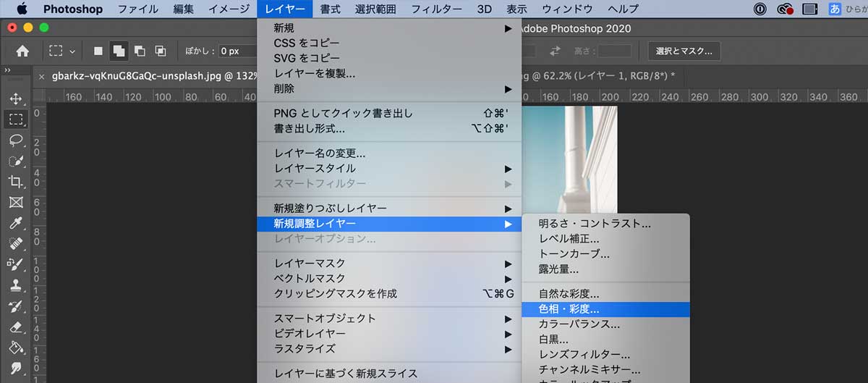868x383 pixels.
Task: Choose 自然な彩度... adjustment
Action: point(606,294)
